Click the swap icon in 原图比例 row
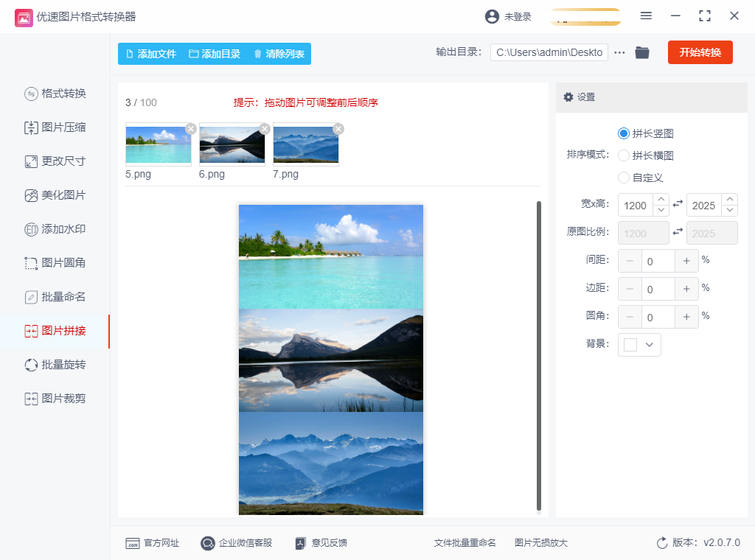Image resolution: width=755 pixels, height=560 pixels. click(678, 232)
